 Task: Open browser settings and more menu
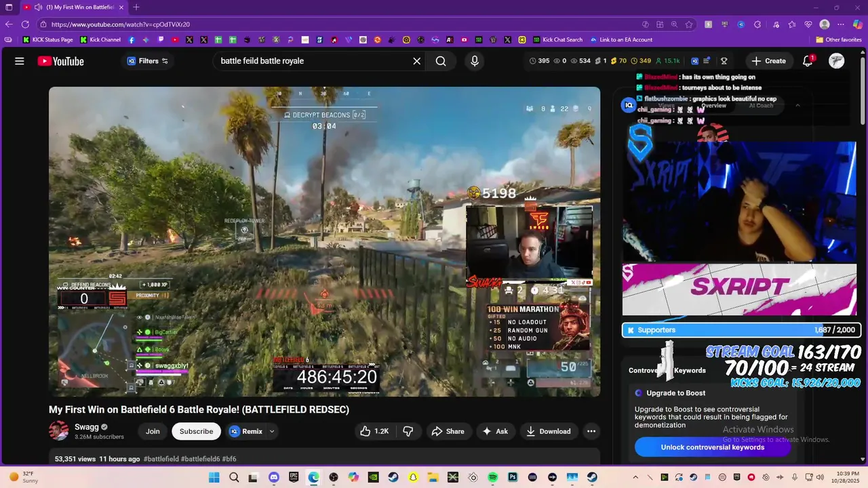pos(841,24)
